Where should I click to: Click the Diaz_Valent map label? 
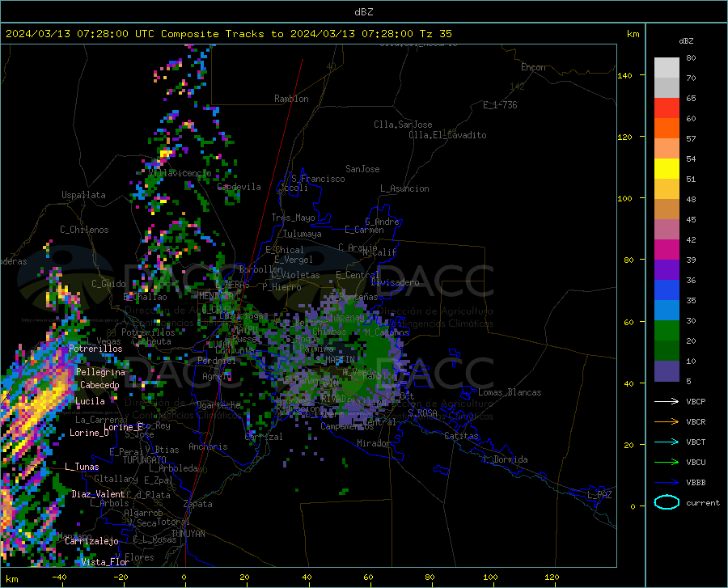(x=98, y=494)
